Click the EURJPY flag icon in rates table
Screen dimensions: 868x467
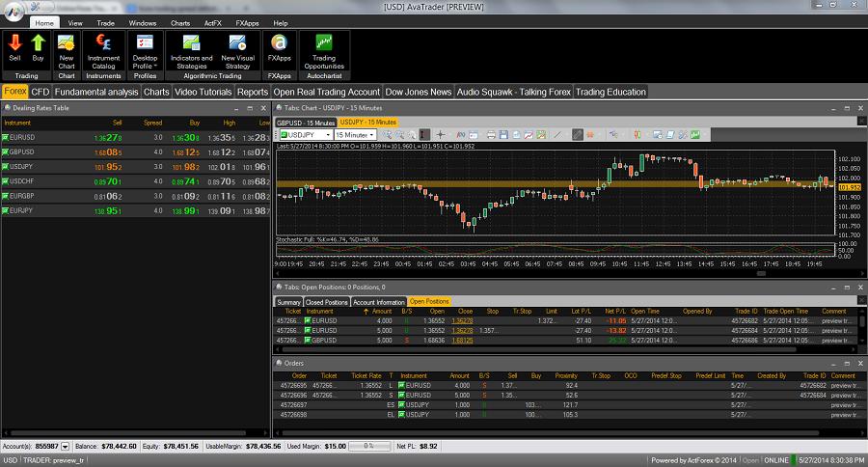point(5,210)
